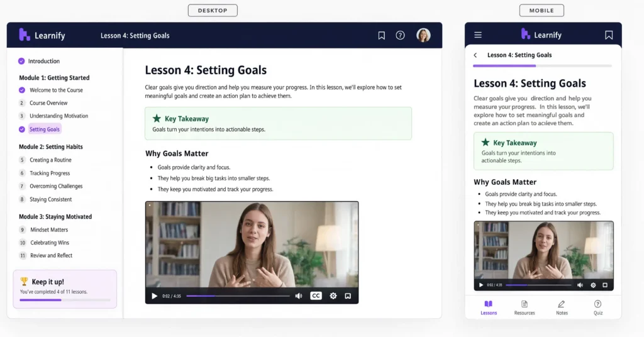
Task: Open mobile video settings gear
Action: tap(593, 285)
